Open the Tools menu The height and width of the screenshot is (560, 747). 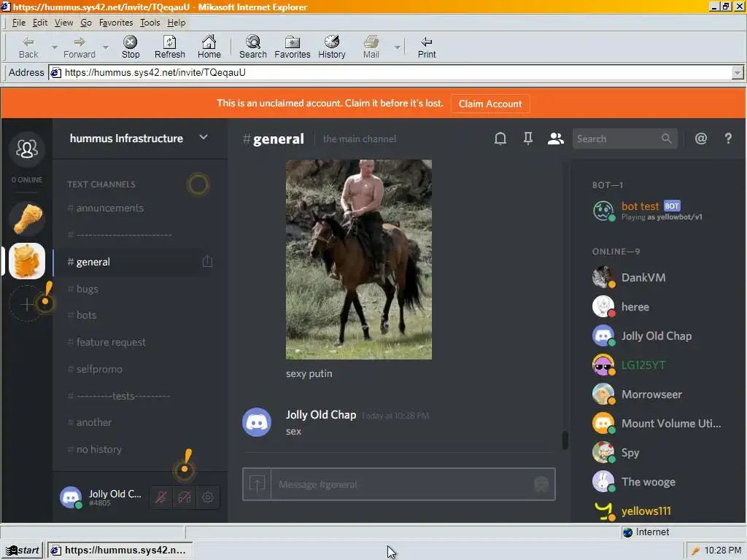coord(150,23)
